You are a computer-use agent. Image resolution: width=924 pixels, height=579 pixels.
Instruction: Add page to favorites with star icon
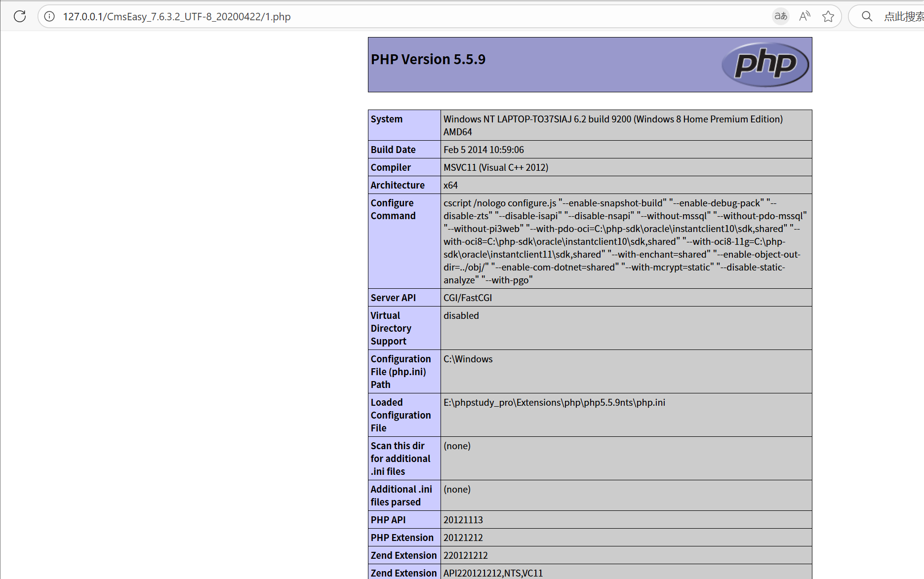[x=828, y=16]
